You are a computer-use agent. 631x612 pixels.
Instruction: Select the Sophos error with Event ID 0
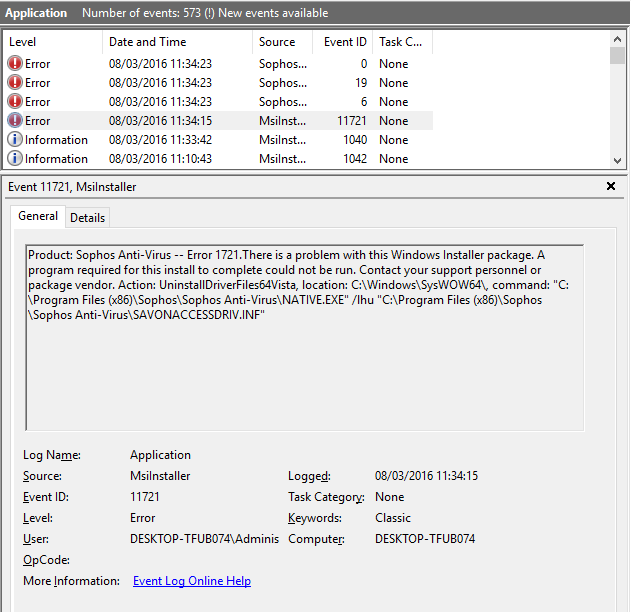pos(218,64)
